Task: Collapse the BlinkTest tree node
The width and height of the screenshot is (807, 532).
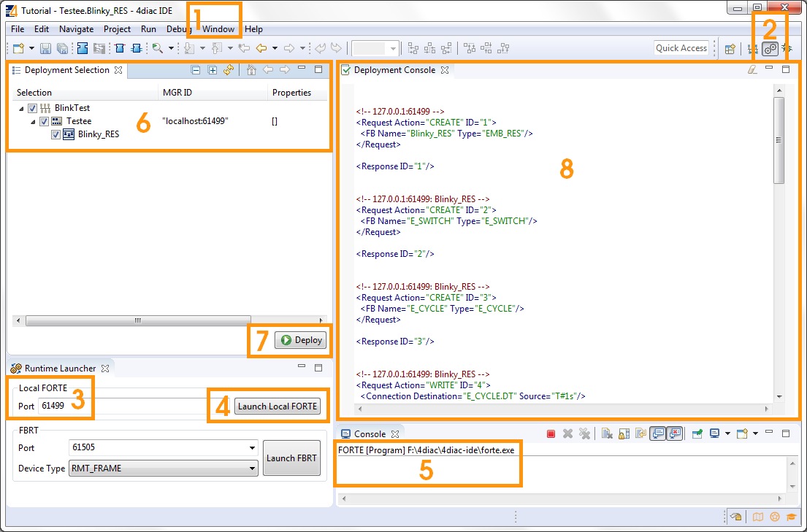Action: [21, 108]
